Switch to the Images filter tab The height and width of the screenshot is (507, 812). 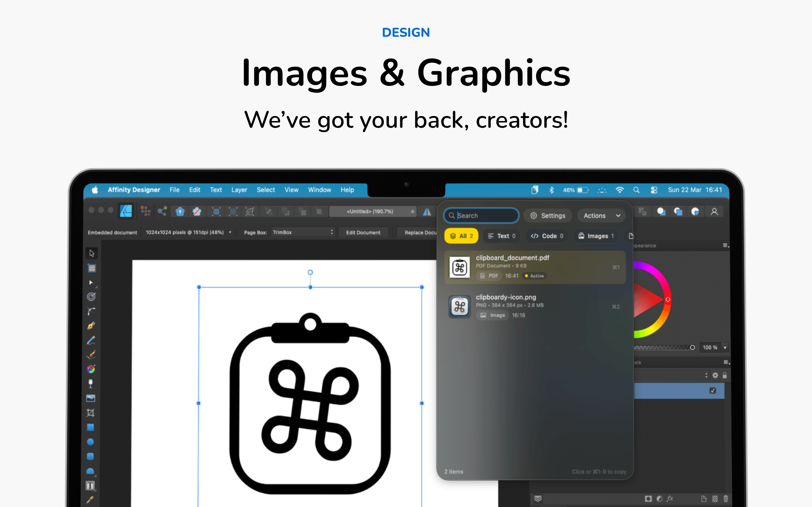(596, 236)
